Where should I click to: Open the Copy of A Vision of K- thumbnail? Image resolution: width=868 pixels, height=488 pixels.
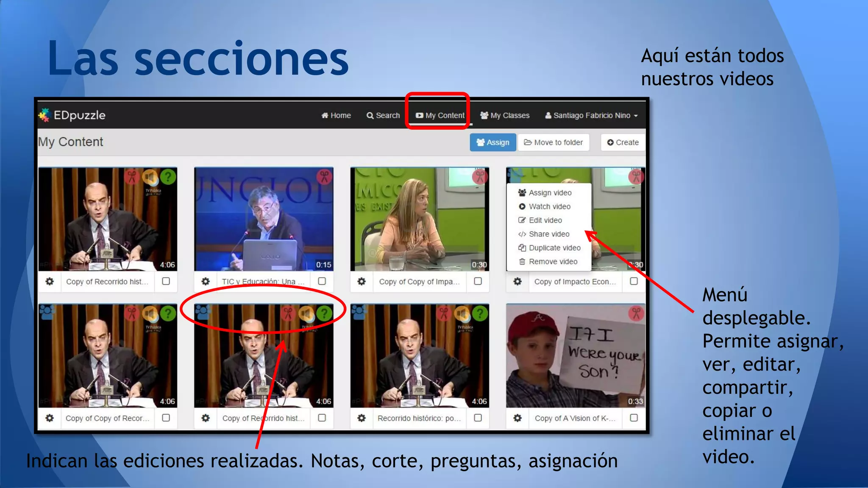click(576, 356)
